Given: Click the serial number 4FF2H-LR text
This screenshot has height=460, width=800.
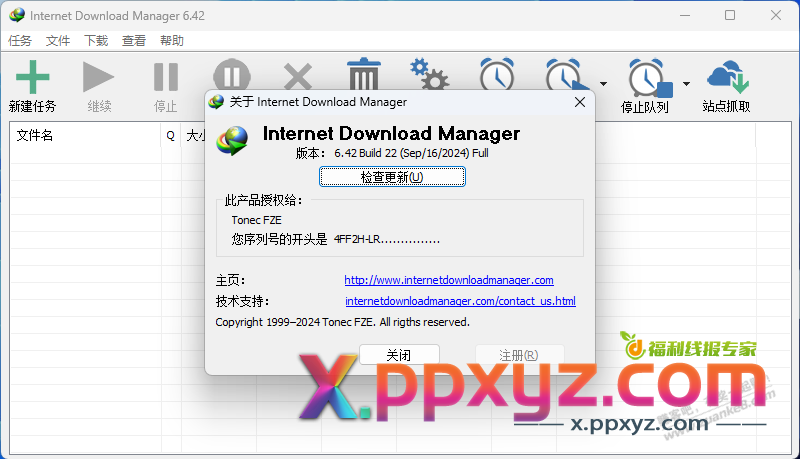Looking at the screenshot, I should tap(387, 239).
